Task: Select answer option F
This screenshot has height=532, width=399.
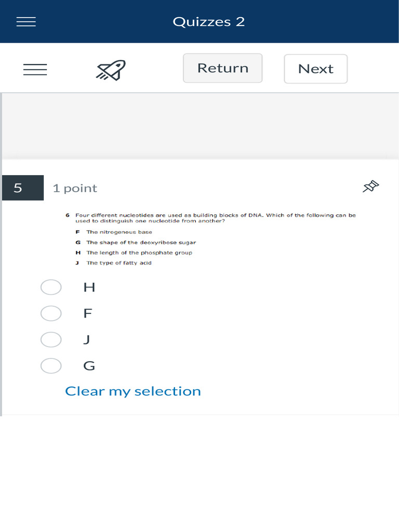Action: (x=51, y=313)
